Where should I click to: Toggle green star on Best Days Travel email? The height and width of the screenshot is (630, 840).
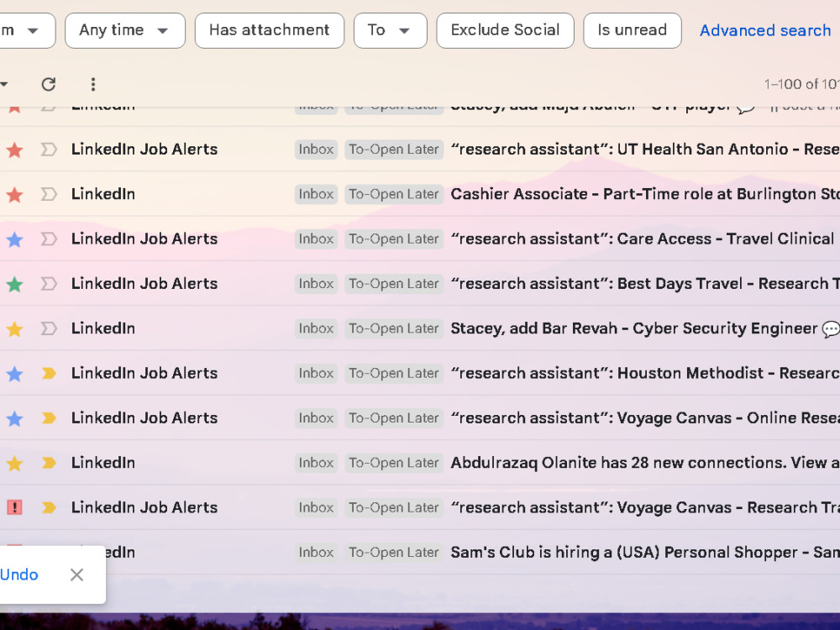coord(14,284)
